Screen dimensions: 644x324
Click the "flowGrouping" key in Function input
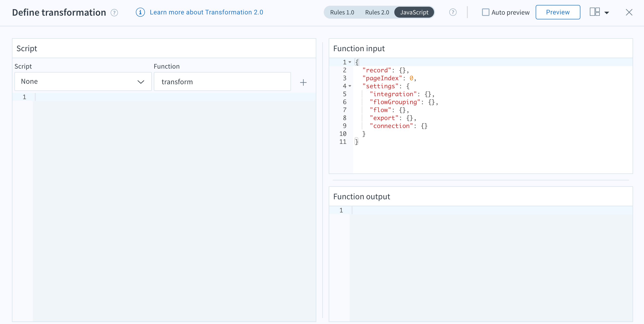click(395, 102)
